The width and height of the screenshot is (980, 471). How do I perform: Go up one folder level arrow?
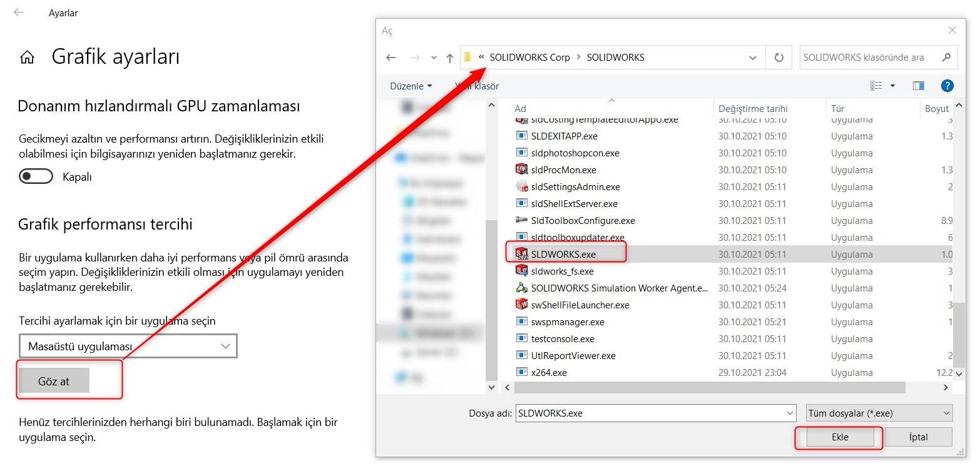449,58
